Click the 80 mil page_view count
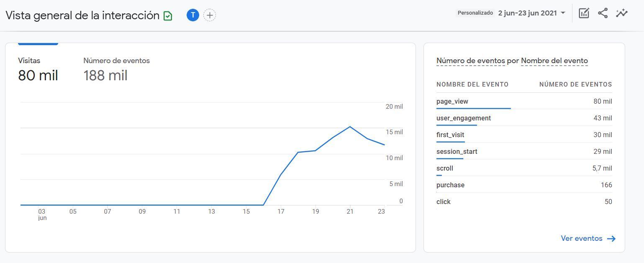The height and width of the screenshot is (263, 644). [x=603, y=101]
